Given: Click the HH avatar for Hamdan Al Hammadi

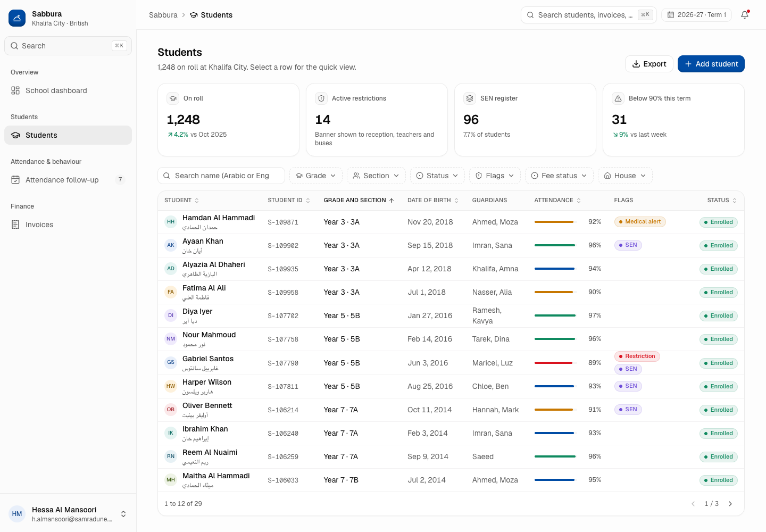Looking at the screenshot, I should point(171,222).
